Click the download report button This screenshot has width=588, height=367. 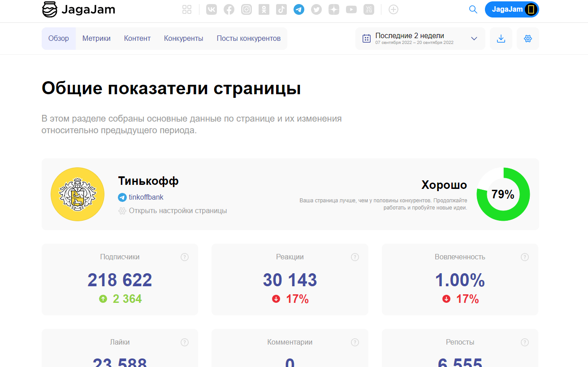coord(501,39)
